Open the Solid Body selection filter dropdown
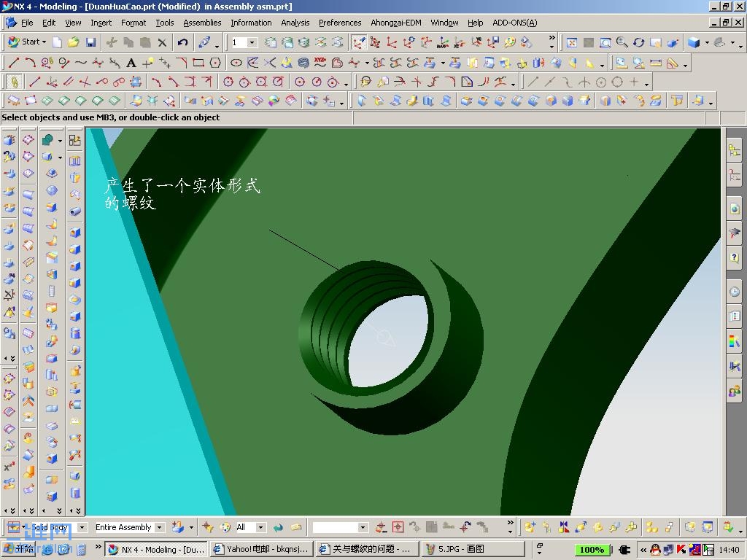Screen dimensions: 747x560 coord(82,527)
